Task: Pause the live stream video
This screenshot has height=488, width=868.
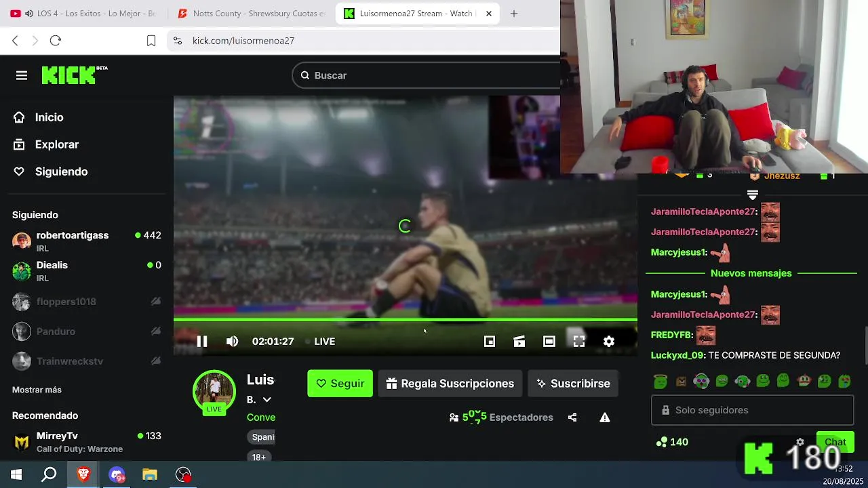Action: click(x=202, y=341)
